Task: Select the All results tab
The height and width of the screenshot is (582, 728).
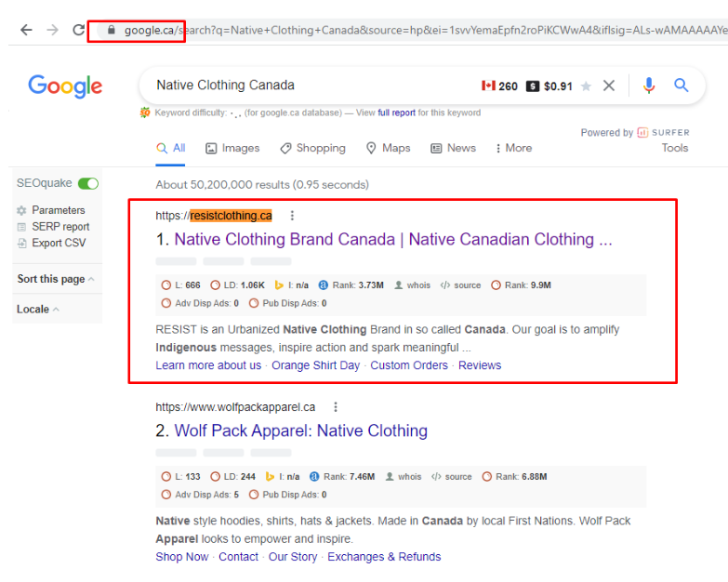Action: [x=171, y=148]
